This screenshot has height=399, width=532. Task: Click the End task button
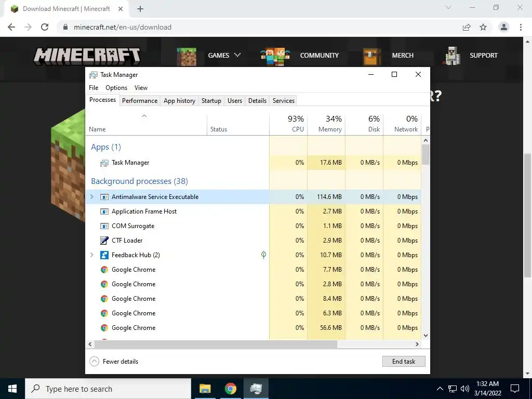(404, 362)
